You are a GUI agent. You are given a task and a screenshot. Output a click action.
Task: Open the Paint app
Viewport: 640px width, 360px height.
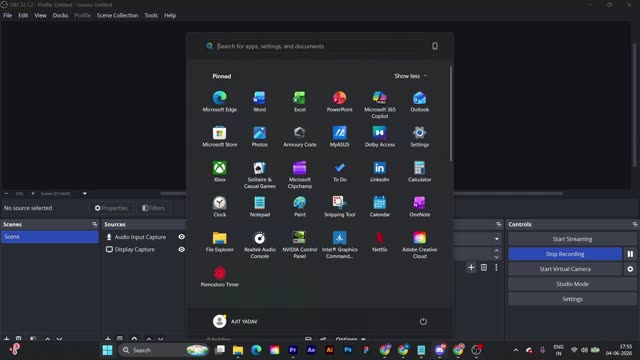[x=300, y=206]
